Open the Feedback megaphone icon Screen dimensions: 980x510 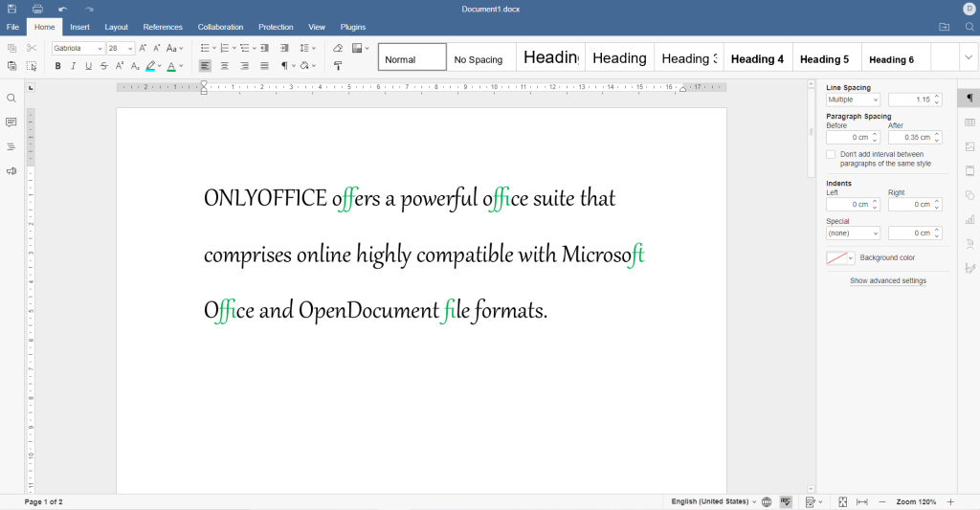click(11, 171)
